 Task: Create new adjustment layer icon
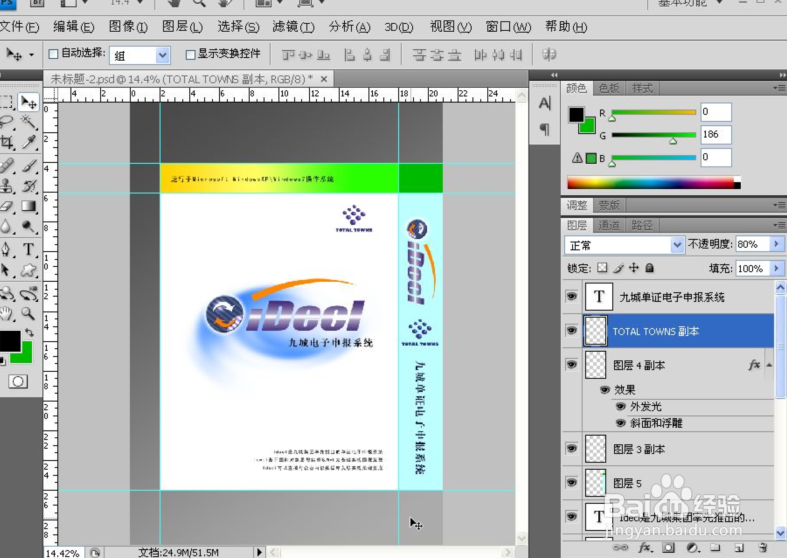(x=692, y=547)
